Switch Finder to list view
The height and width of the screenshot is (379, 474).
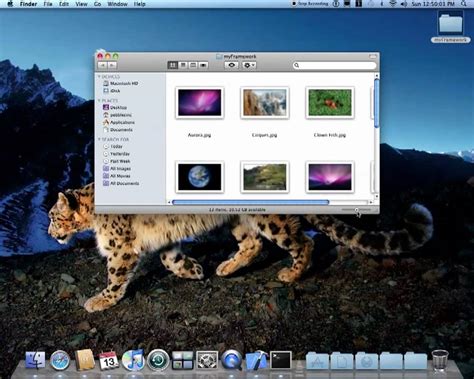(183, 65)
